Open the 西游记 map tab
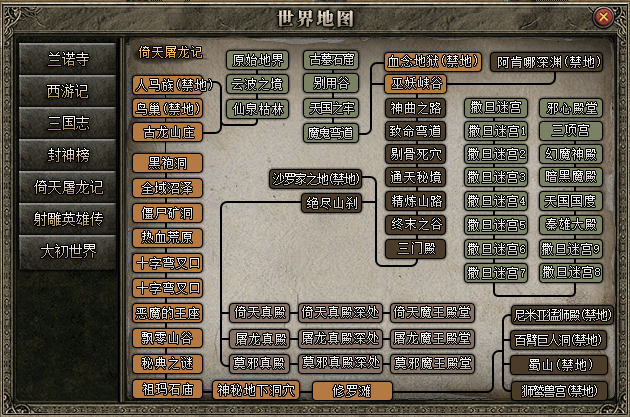 coord(68,91)
